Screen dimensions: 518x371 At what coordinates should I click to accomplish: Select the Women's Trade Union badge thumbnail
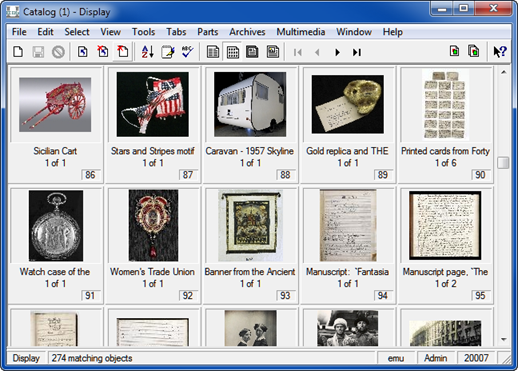(153, 225)
